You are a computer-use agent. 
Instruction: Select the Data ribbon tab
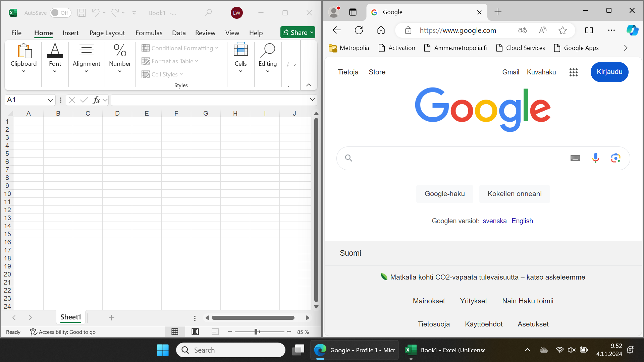pos(179,33)
